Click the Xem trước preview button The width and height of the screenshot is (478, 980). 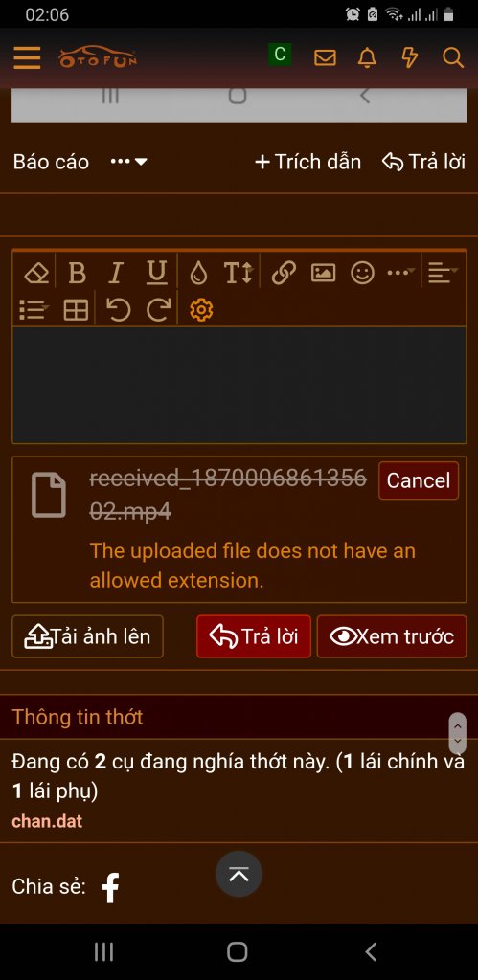[x=392, y=636]
